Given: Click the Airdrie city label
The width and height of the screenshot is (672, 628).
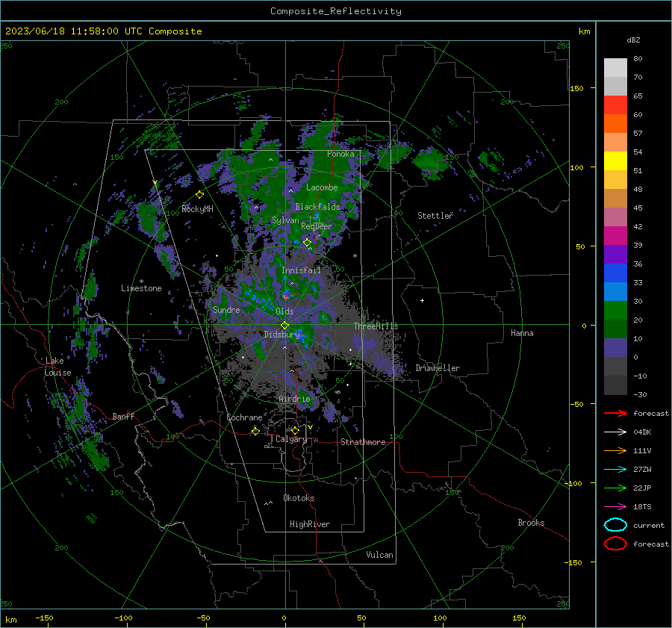Looking at the screenshot, I should pyautogui.click(x=294, y=399).
